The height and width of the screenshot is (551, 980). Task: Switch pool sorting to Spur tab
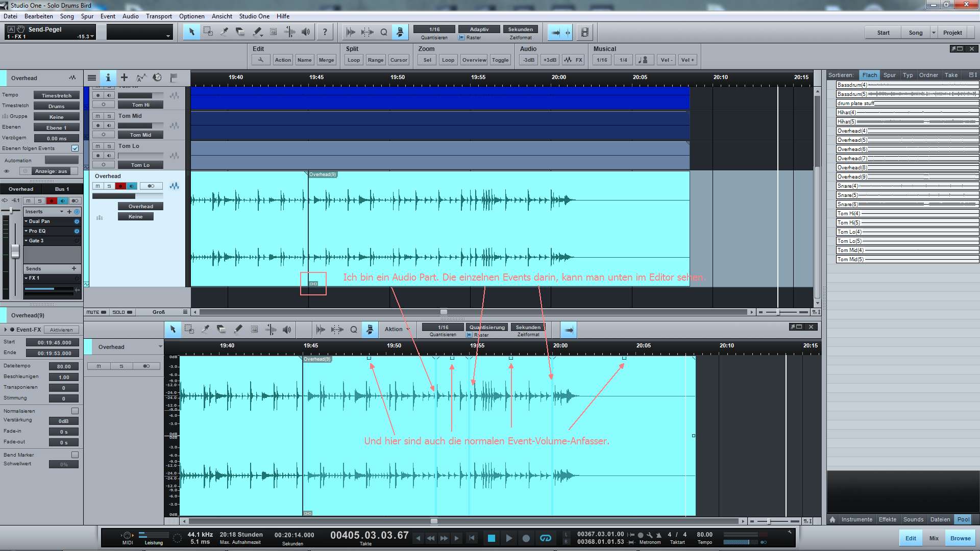[x=890, y=75]
